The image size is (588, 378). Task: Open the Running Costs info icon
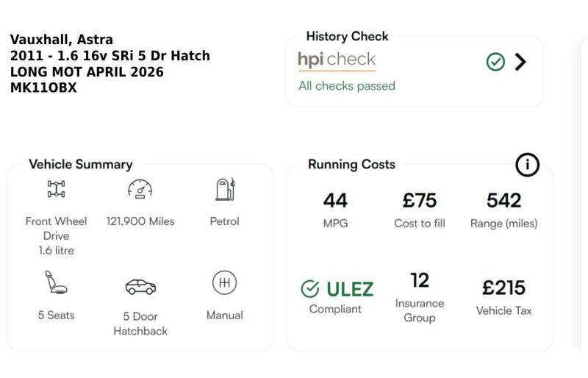point(527,165)
